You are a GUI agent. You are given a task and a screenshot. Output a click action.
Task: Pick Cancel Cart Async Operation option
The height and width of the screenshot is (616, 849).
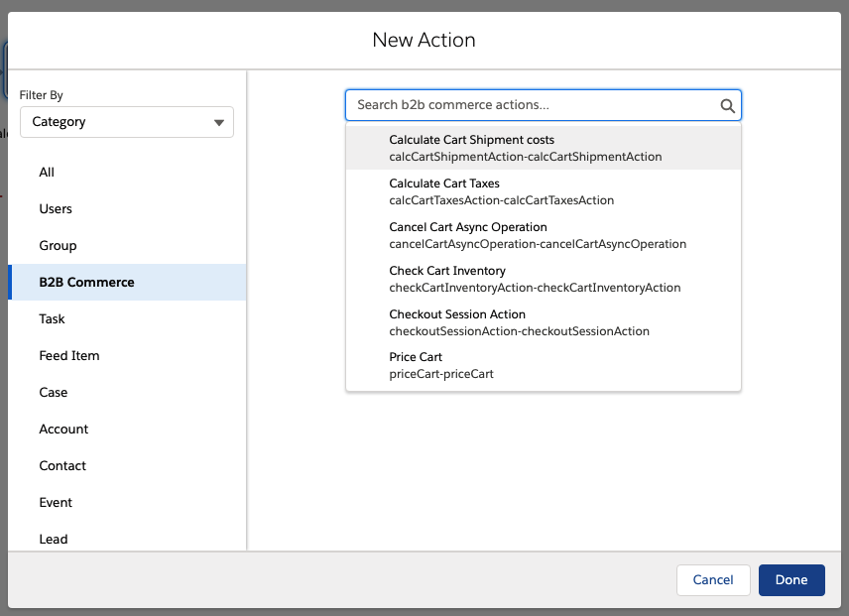pos(544,235)
